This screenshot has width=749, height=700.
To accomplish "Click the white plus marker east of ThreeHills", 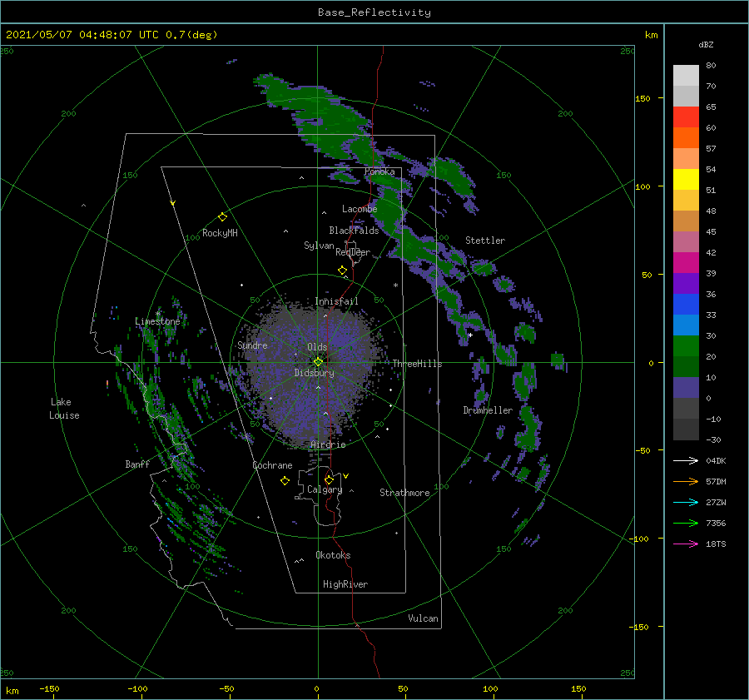I will click(x=470, y=335).
